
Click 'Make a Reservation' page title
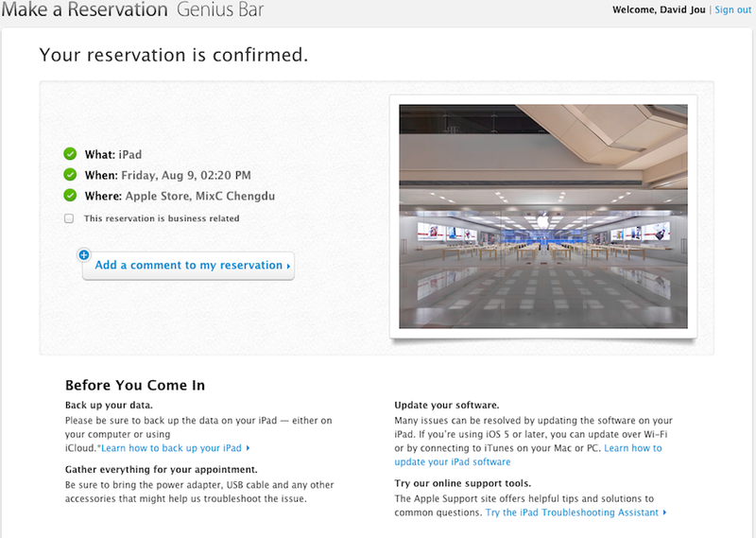[84, 9]
